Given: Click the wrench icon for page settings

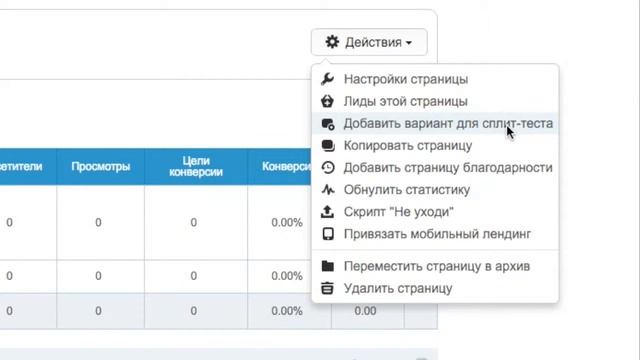Looking at the screenshot, I should [327, 79].
